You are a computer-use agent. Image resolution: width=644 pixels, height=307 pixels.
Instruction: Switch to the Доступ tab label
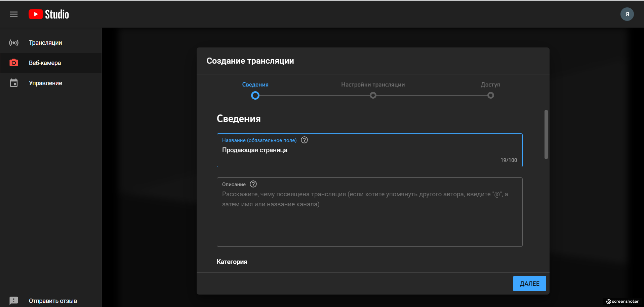[x=490, y=84]
